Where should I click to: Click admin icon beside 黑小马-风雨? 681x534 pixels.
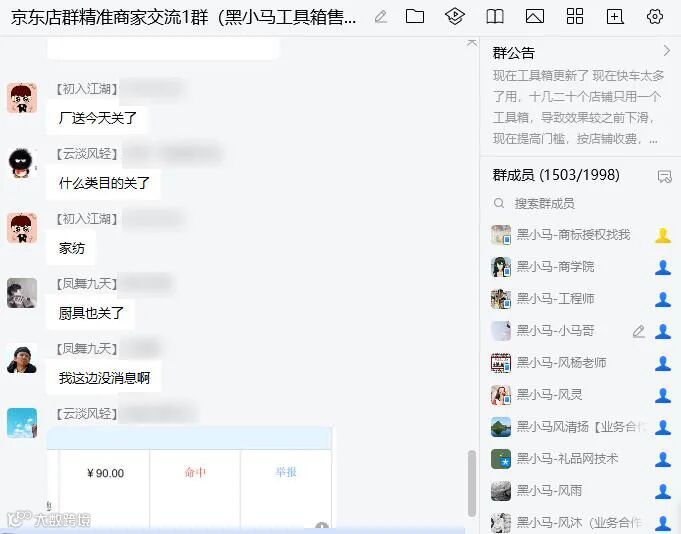point(663,491)
